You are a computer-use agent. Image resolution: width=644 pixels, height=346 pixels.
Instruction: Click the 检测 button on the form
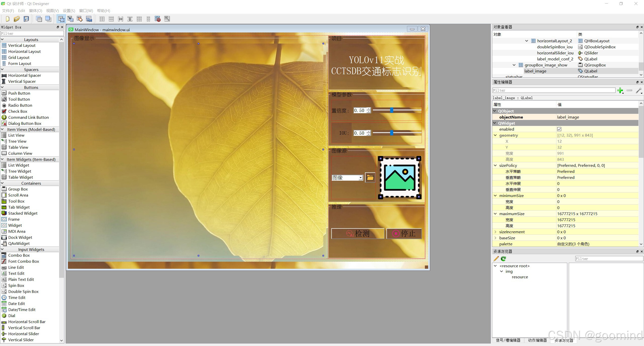click(357, 234)
